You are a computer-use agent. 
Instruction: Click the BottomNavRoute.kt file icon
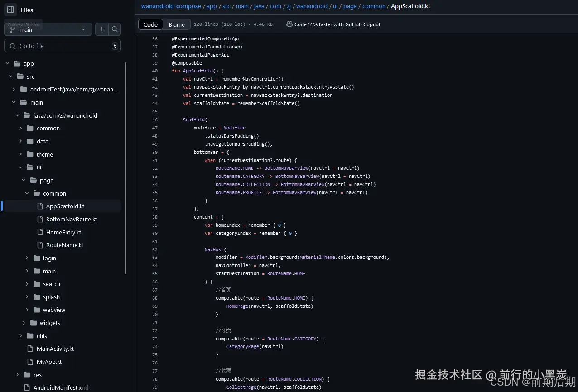[x=40, y=219]
